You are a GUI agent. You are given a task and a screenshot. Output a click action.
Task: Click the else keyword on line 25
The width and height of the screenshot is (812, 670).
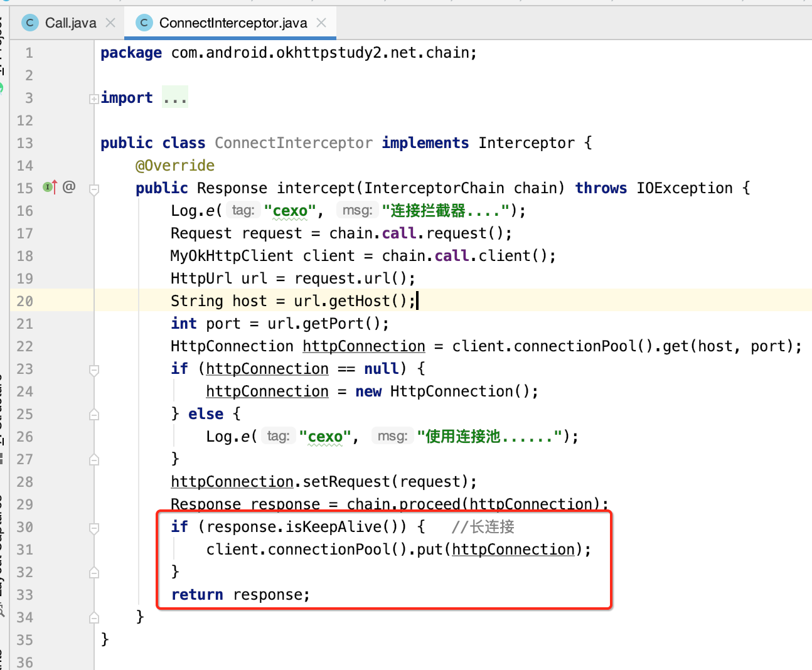pos(206,414)
